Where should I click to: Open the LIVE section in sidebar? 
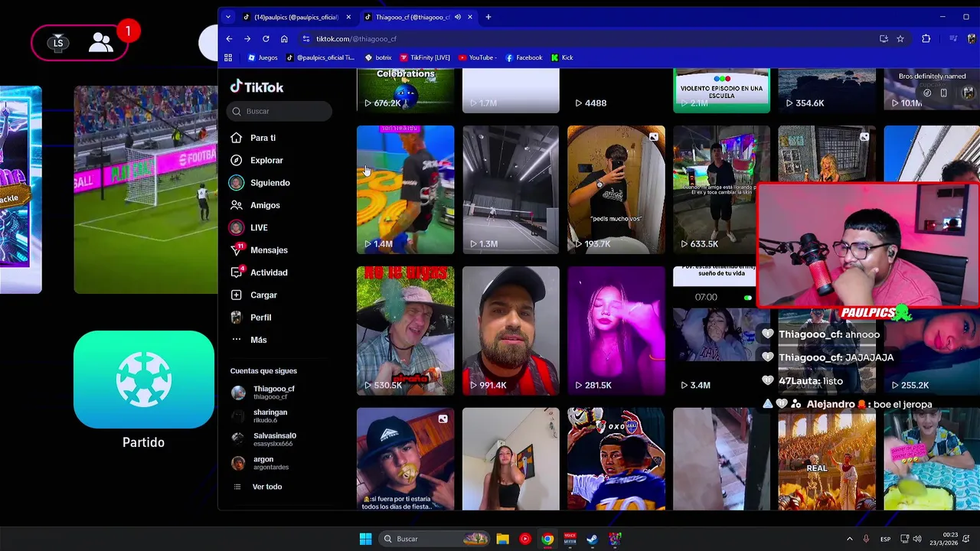click(x=258, y=227)
